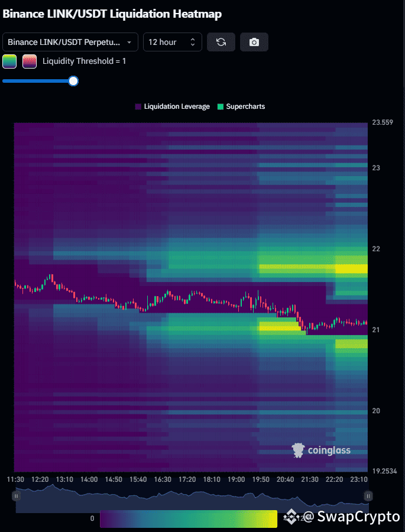Click the 13:10 time axis label
This screenshot has width=405, height=532.
[x=64, y=479]
